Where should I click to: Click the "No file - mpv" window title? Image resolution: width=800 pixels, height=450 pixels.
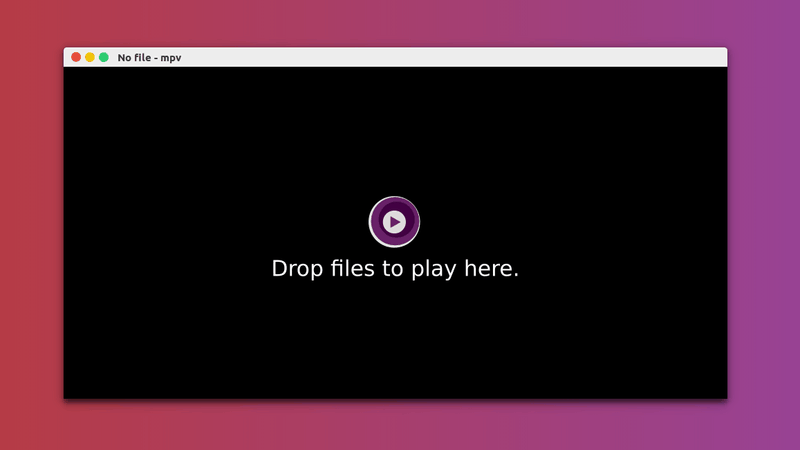click(149, 58)
